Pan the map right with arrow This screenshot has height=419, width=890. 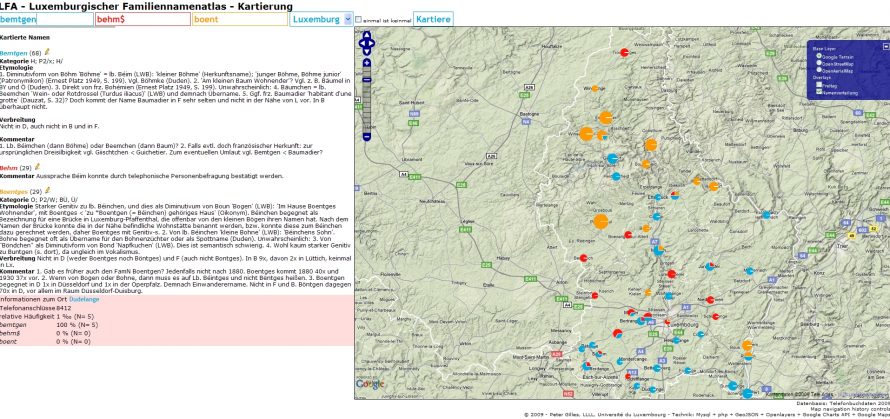click(373, 44)
